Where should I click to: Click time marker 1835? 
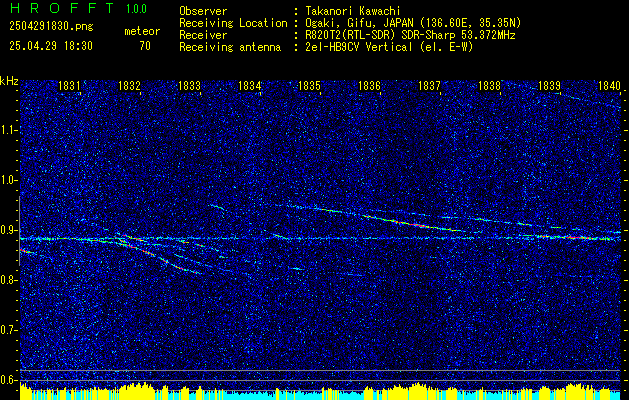point(310,85)
